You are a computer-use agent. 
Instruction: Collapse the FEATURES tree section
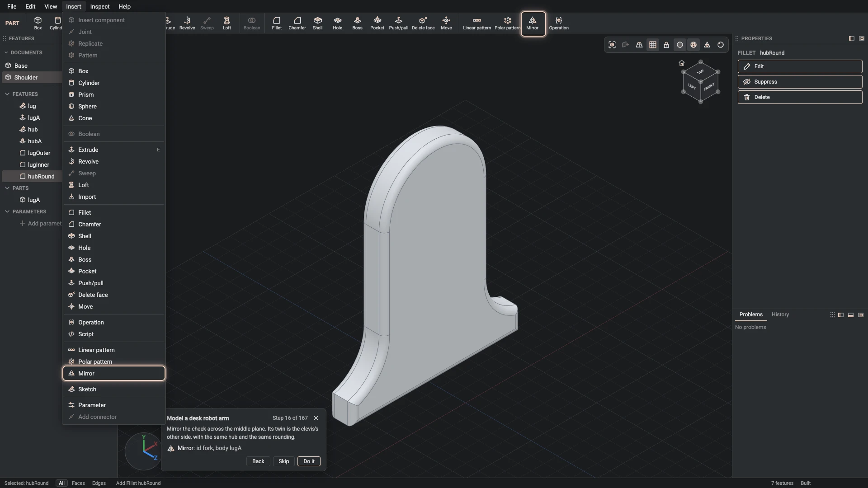(x=7, y=94)
